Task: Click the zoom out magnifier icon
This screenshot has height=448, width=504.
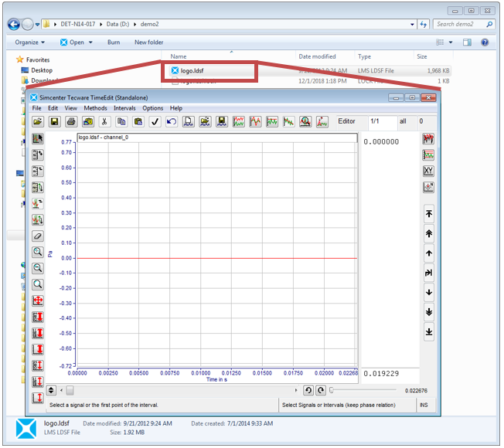Action: tap(38, 269)
